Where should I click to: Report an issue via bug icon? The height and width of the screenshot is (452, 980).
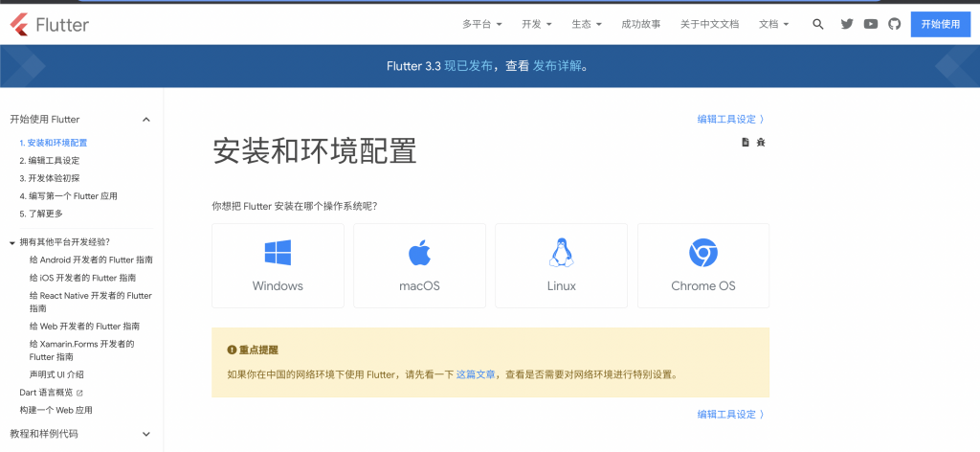[x=761, y=143]
